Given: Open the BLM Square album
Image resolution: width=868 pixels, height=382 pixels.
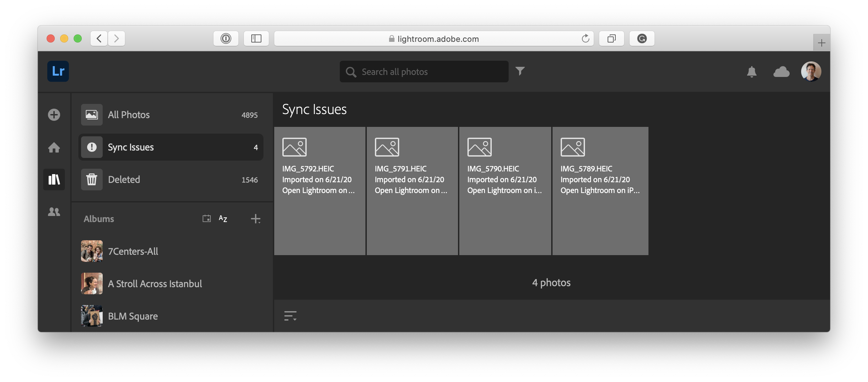Looking at the screenshot, I should tap(133, 316).
